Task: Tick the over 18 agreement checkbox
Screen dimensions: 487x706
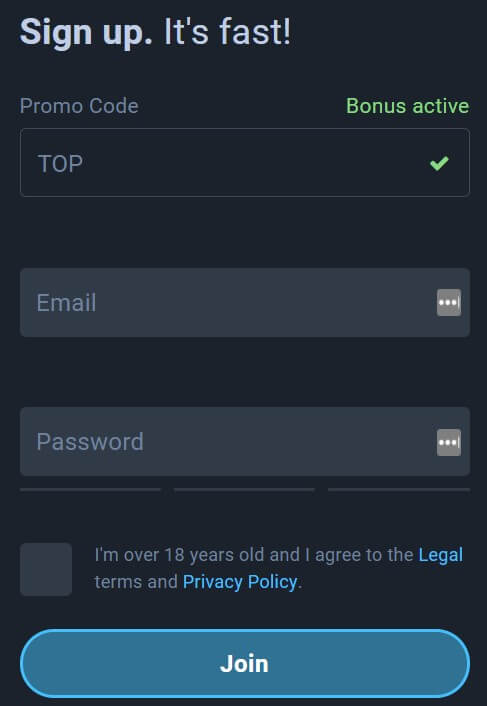Action: [46, 569]
